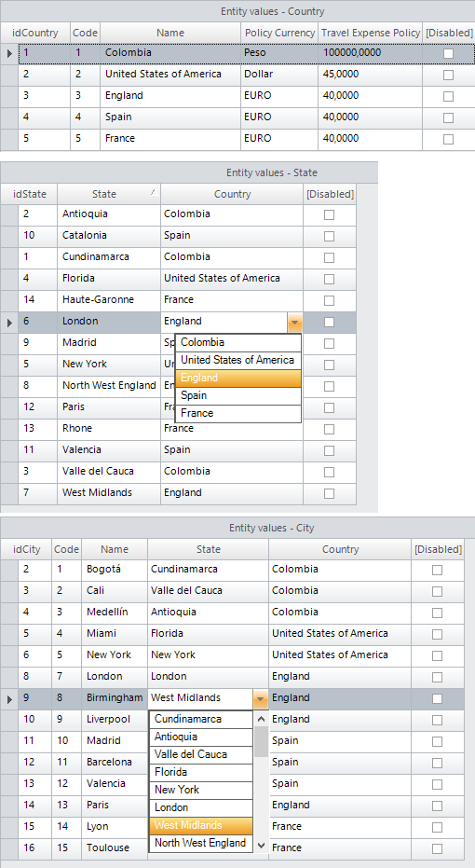Select the Valencia state cell in State table
The height and width of the screenshot is (868, 475).
point(109,450)
